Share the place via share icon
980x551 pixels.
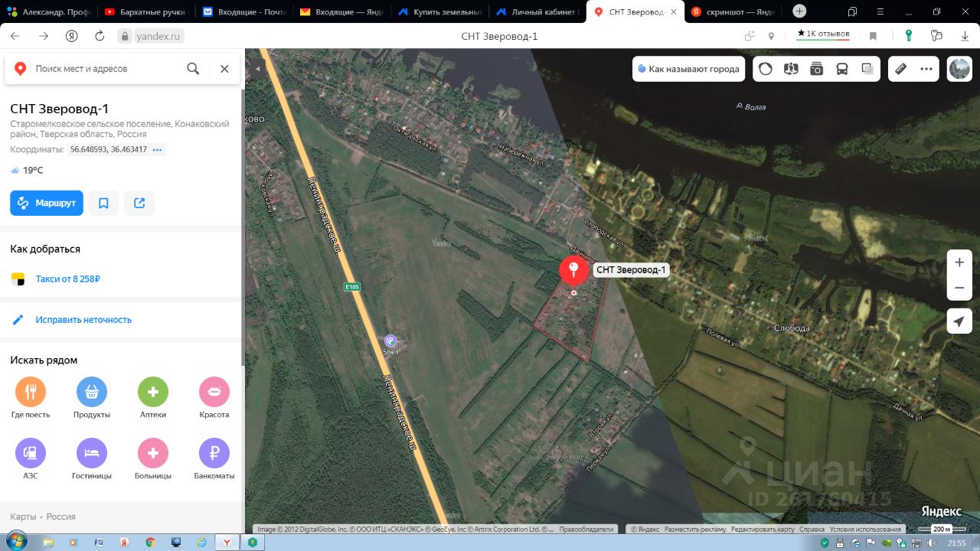(x=139, y=203)
